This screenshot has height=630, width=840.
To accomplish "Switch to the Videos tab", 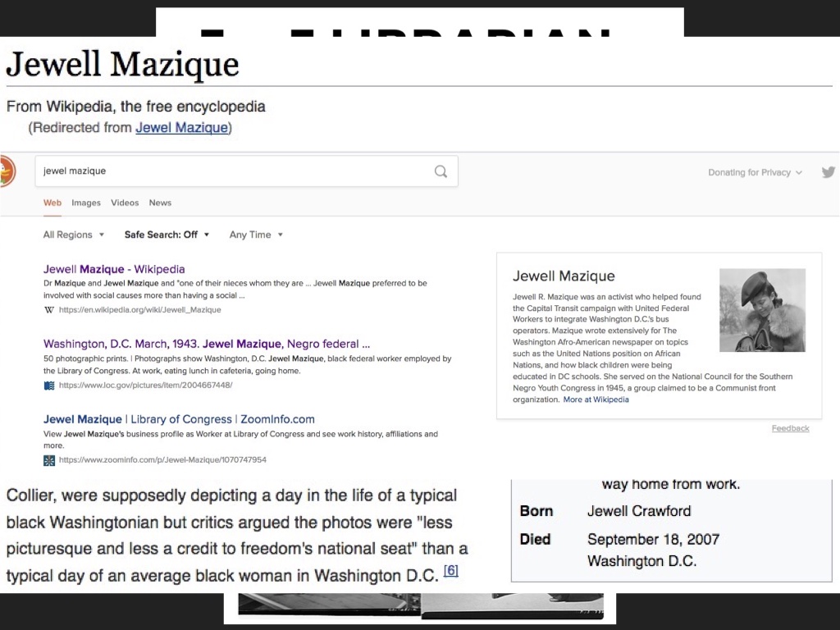I will (125, 203).
